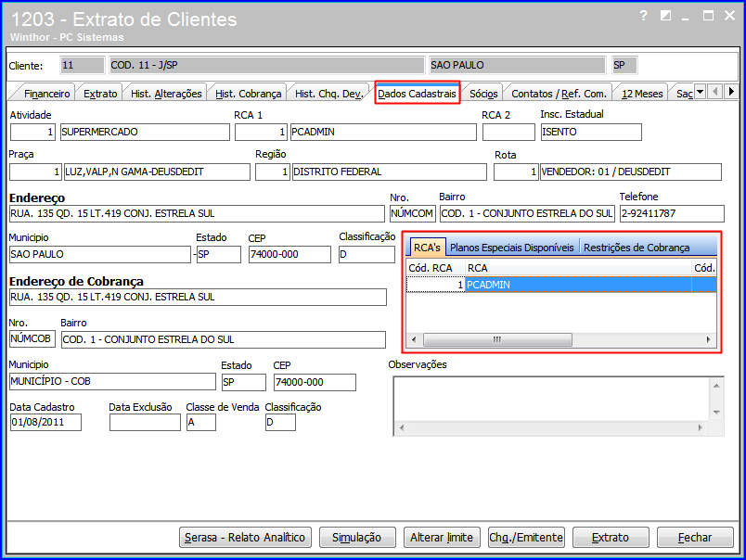746x560 pixels.
Task: Click the Cód. RCA column header
Action: click(436, 268)
